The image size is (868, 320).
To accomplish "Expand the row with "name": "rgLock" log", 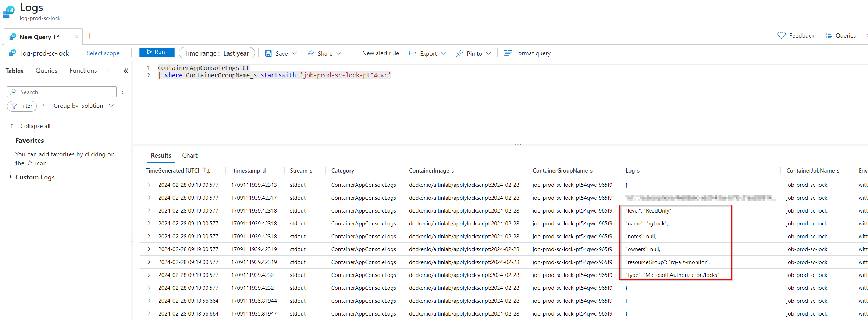I will (x=149, y=223).
